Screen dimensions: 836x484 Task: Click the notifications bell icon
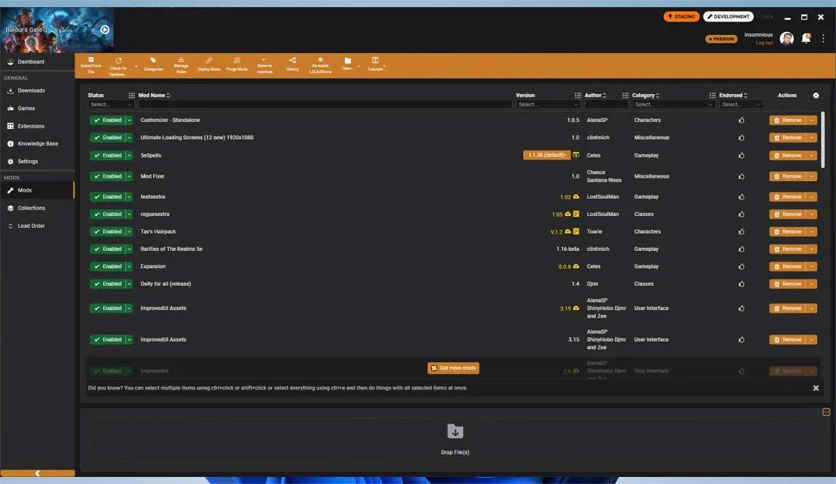[x=806, y=38]
